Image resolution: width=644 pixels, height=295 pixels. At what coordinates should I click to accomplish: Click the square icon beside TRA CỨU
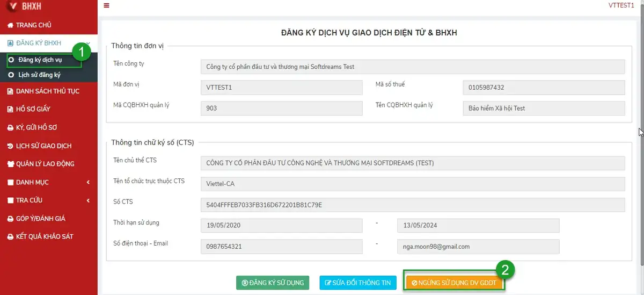click(x=10, y=200)
